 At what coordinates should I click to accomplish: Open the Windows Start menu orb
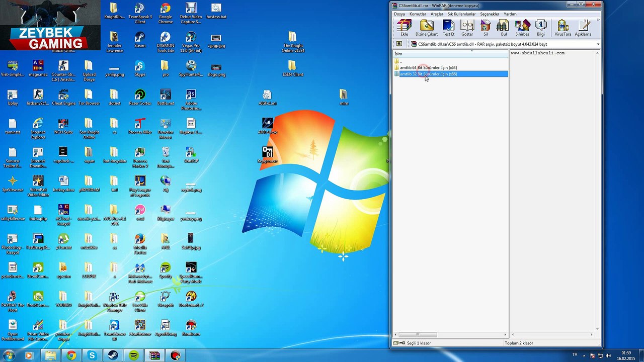tap(9, 355)
